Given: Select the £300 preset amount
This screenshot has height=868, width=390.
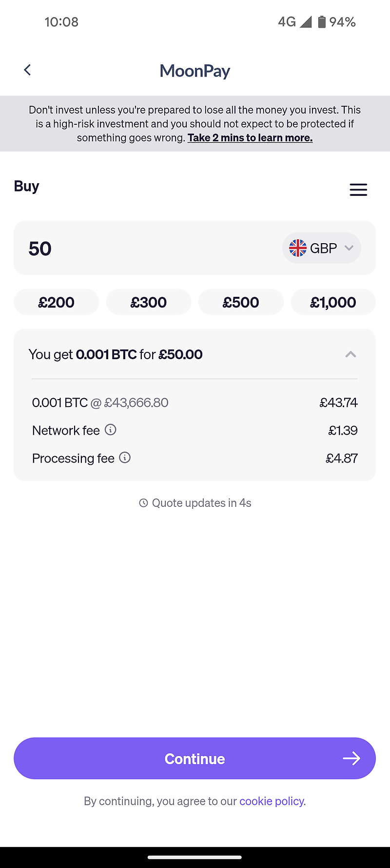Looking at the screenshot, I should click(149, 302).
